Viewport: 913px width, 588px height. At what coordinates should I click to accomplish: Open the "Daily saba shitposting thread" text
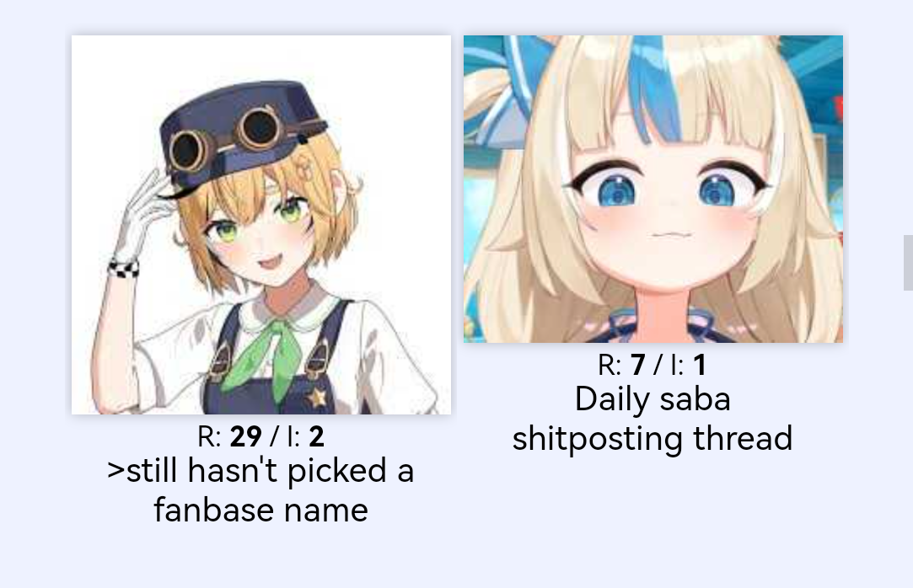tap(653, 419)
